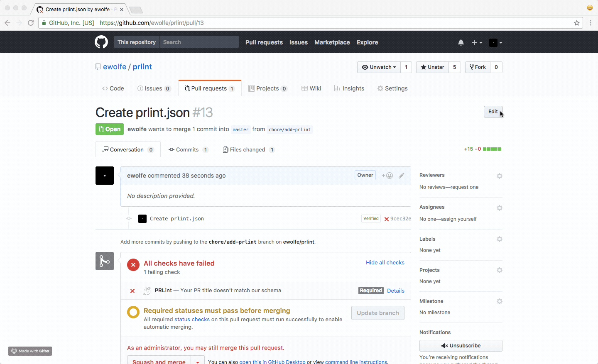Viewport: 598px width, 364px height.
Task: Open commit hash 9cec32e
Action: [x=401, y=219]
